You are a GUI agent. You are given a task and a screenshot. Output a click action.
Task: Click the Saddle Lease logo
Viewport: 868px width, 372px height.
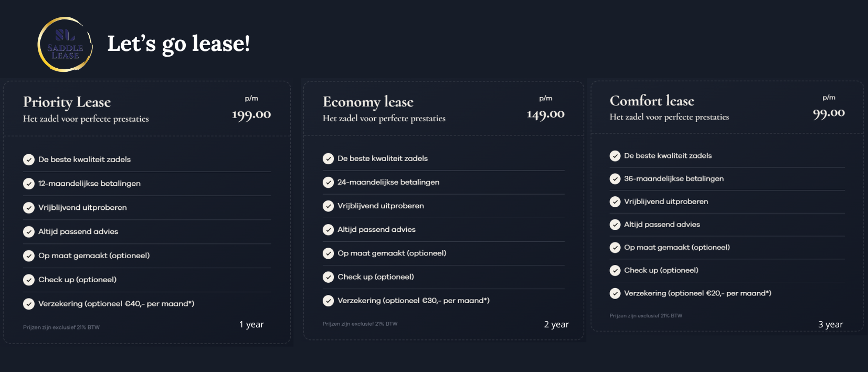coord(65,45)
